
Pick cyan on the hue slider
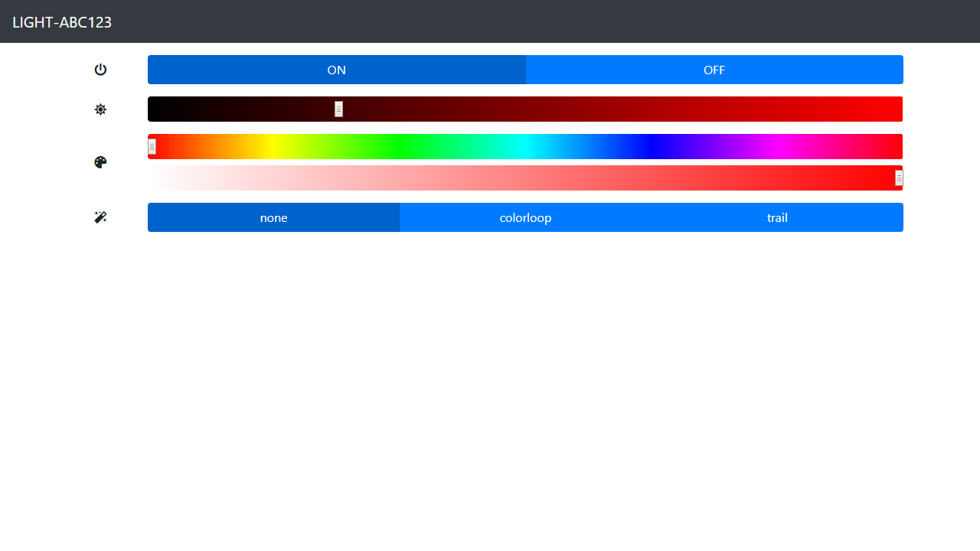click(x=525, y=147)
